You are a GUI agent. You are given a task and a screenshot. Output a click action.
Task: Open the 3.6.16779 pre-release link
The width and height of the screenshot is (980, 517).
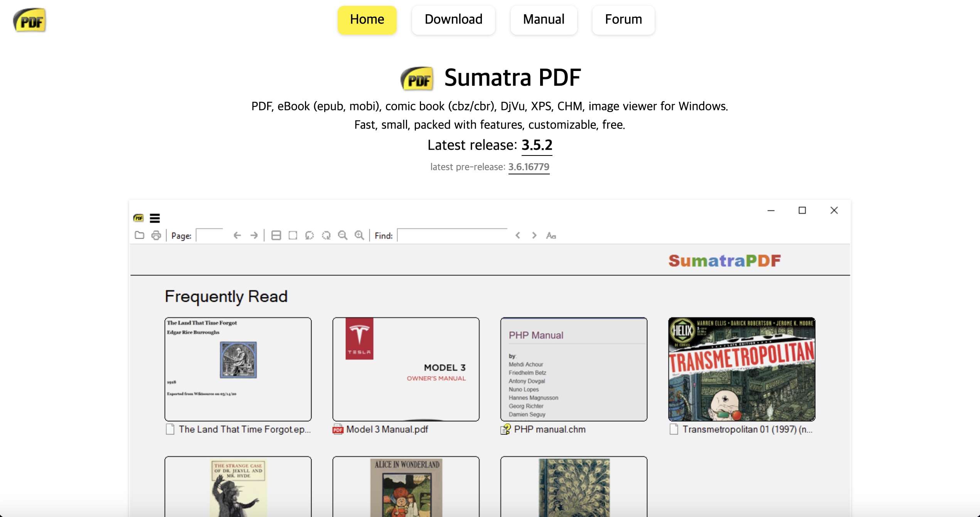pos(529,167)
